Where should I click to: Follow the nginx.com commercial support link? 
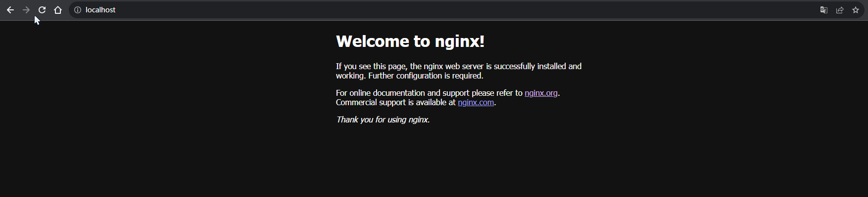coord(476,102)
